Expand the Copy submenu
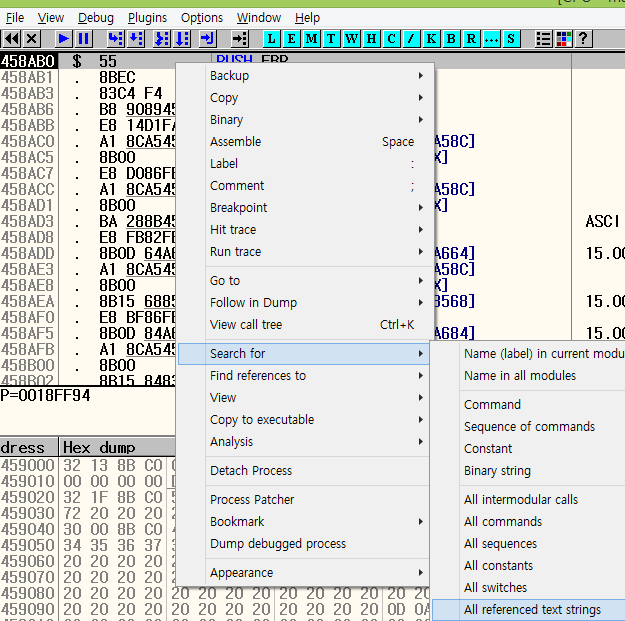 pos(304,98)
